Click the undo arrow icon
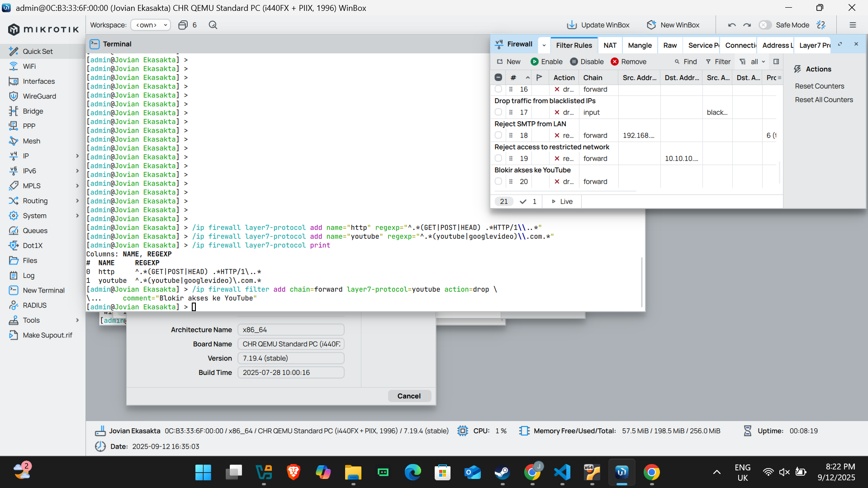Screen dimensions: 868x488 pos(731,25)
